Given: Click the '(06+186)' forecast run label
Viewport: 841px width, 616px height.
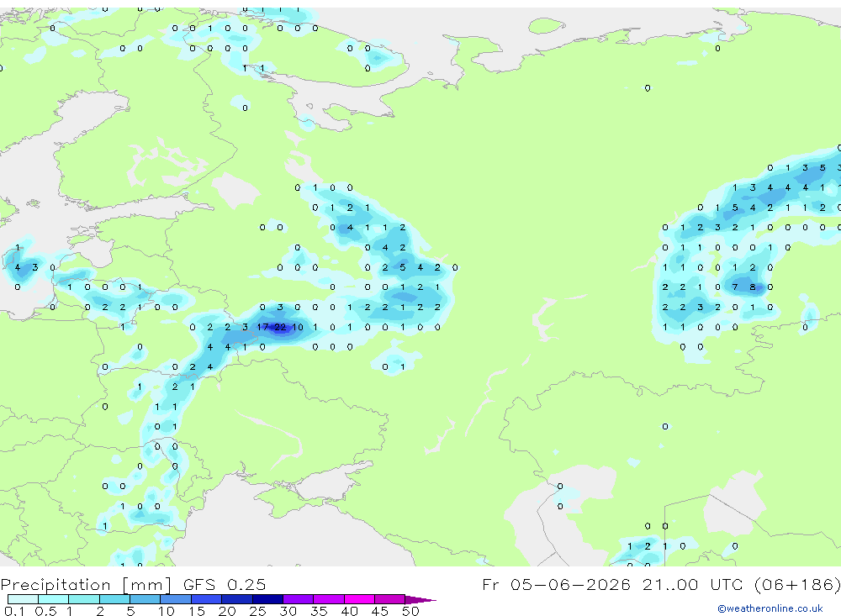Looking at the screenshot, I should [797, 585].
